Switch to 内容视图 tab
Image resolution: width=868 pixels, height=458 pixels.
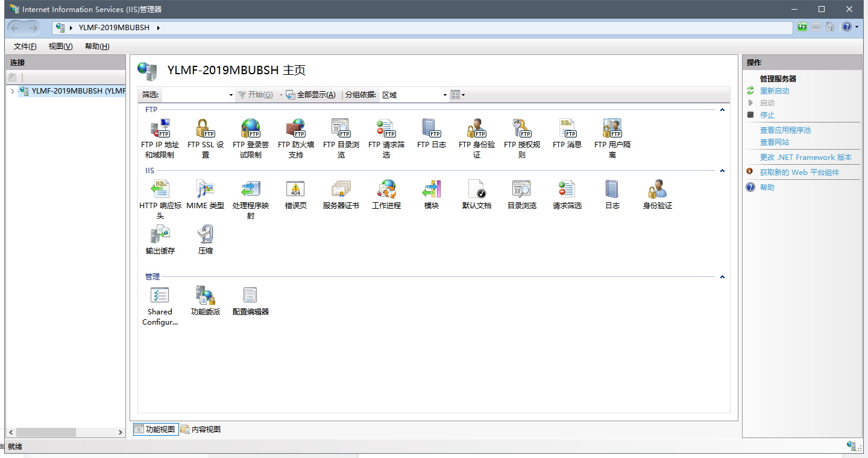[201, 429]
